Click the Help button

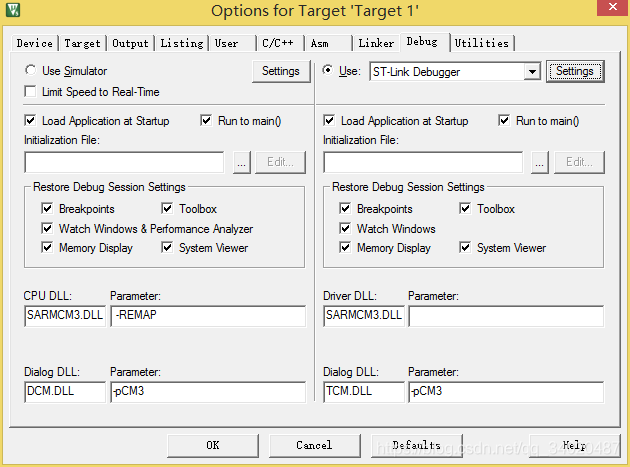click(574, 445)
